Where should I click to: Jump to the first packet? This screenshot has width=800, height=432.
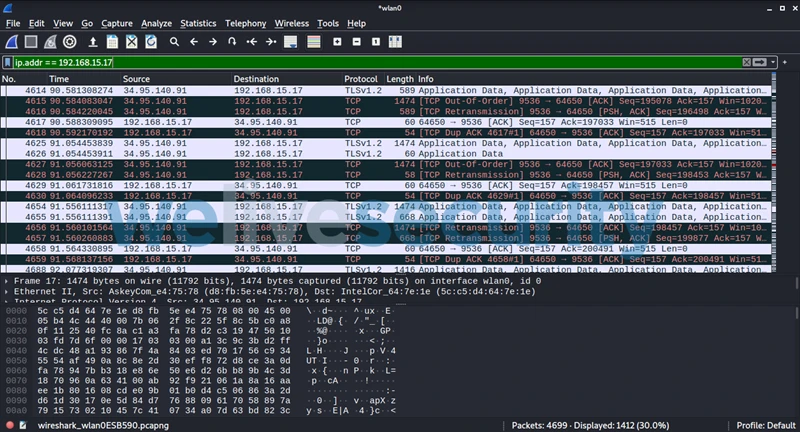(x=252, y=42)
